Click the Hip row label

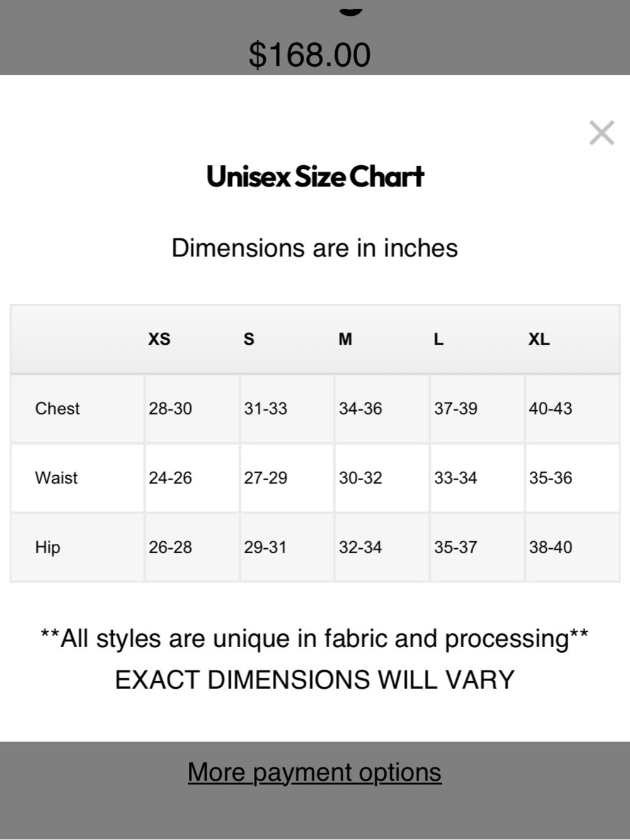(x=48, y=547)
